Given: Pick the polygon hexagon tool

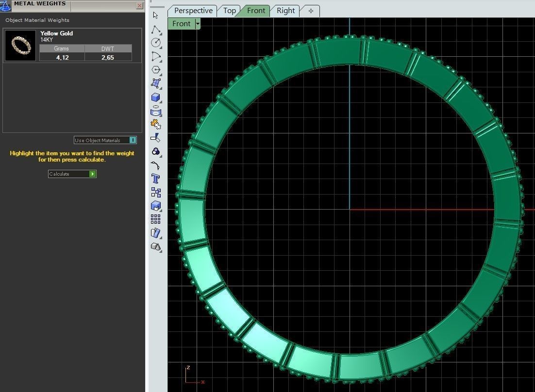Looking at the screenshot, I should (x=156, y=70).
